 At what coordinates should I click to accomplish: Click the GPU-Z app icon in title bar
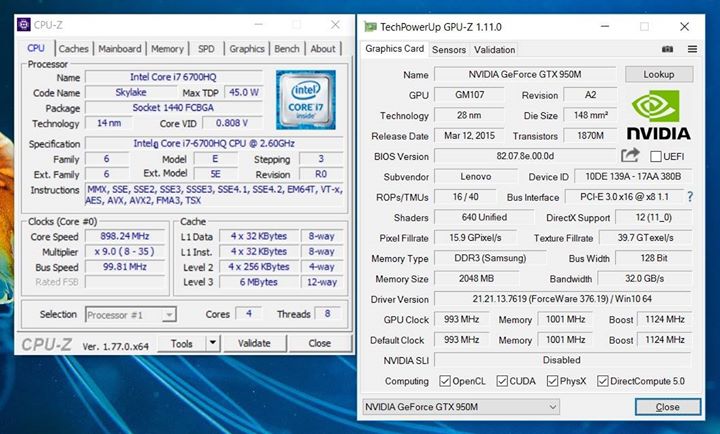click(x=370, y=27)
